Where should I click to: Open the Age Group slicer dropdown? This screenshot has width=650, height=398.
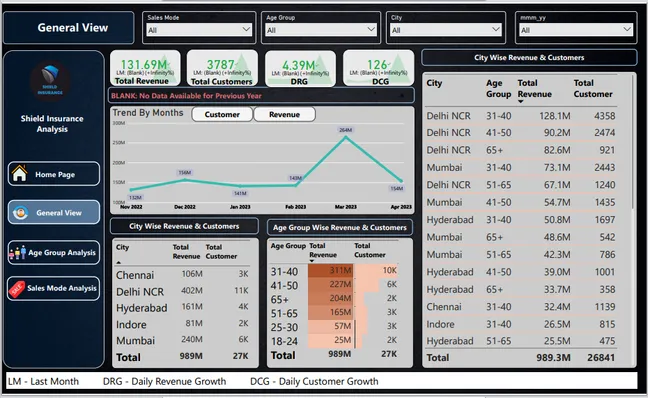tap(320, 29)
